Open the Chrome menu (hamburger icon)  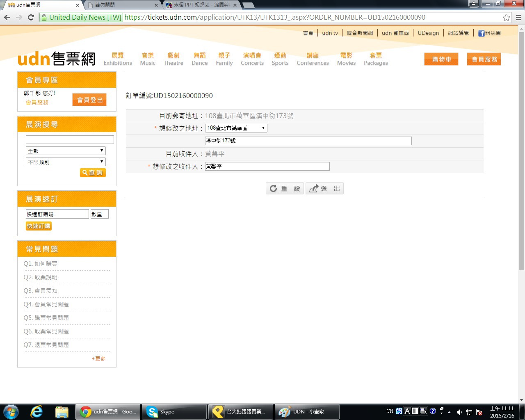click(x=518, y=17)
